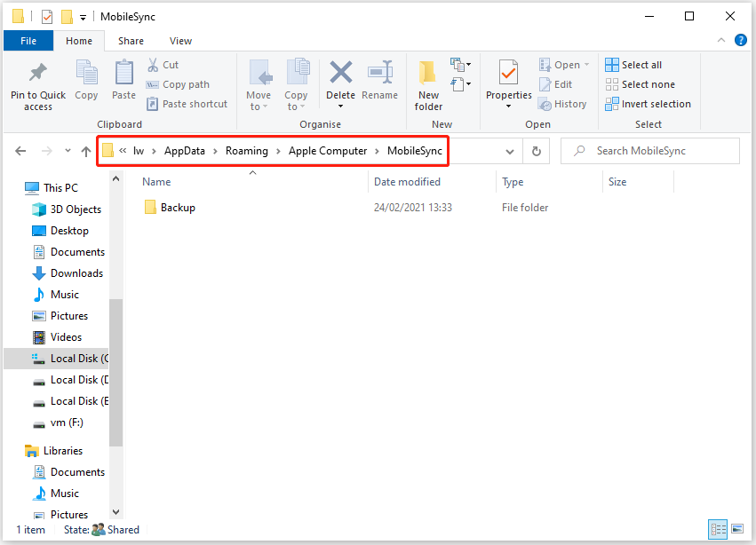Click the Back navigation arrow
Image resolution: width=756 pixels, height=545 pixels.
[20, 151]
